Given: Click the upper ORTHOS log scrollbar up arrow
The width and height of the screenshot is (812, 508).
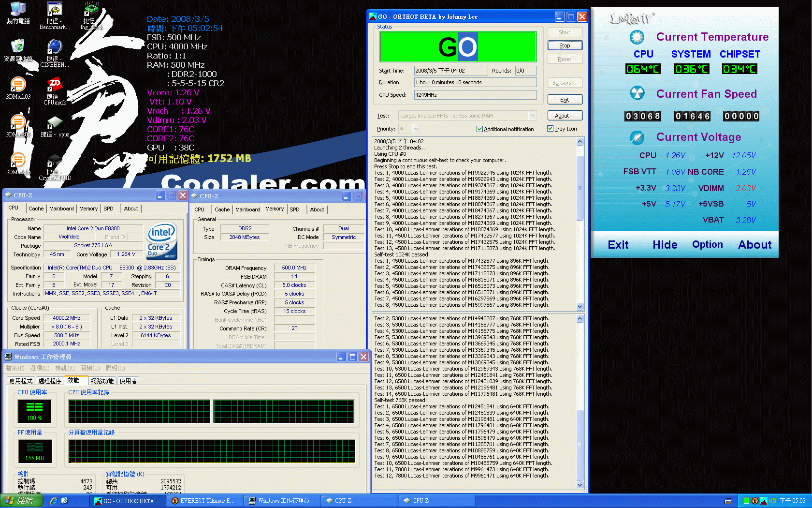Looking at the screenshot, I should (x=580, y=142).
